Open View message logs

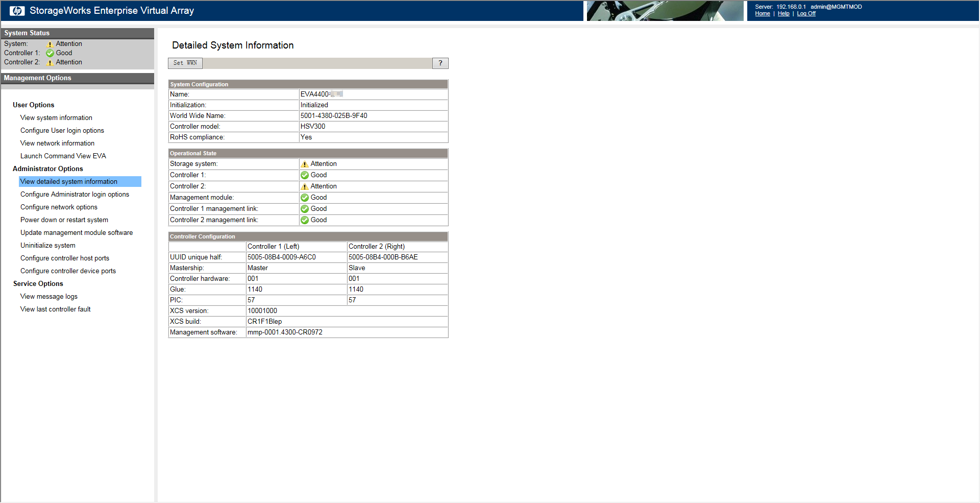click(49, 297)
